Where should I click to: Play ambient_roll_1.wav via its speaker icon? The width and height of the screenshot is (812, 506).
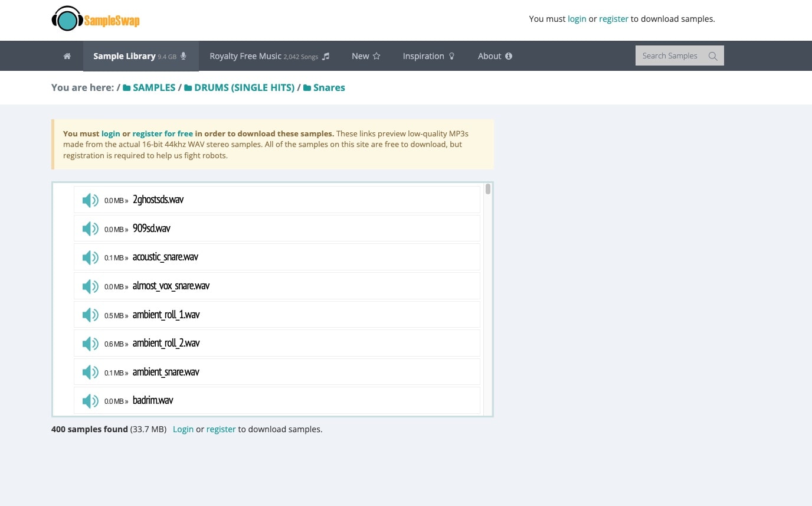90,315
